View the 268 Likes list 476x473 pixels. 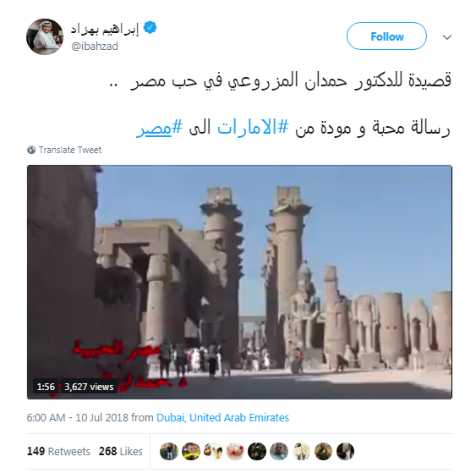tap(120, 451)
